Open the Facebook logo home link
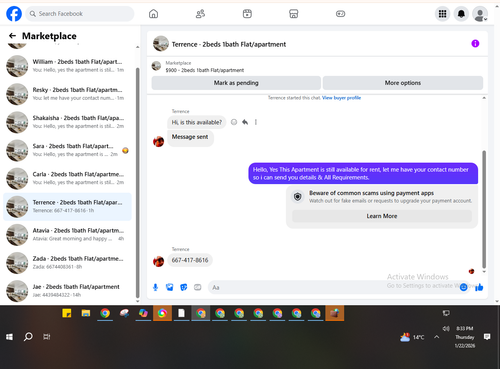This screenshot has width=500, height=369. (x=14, y=14)
